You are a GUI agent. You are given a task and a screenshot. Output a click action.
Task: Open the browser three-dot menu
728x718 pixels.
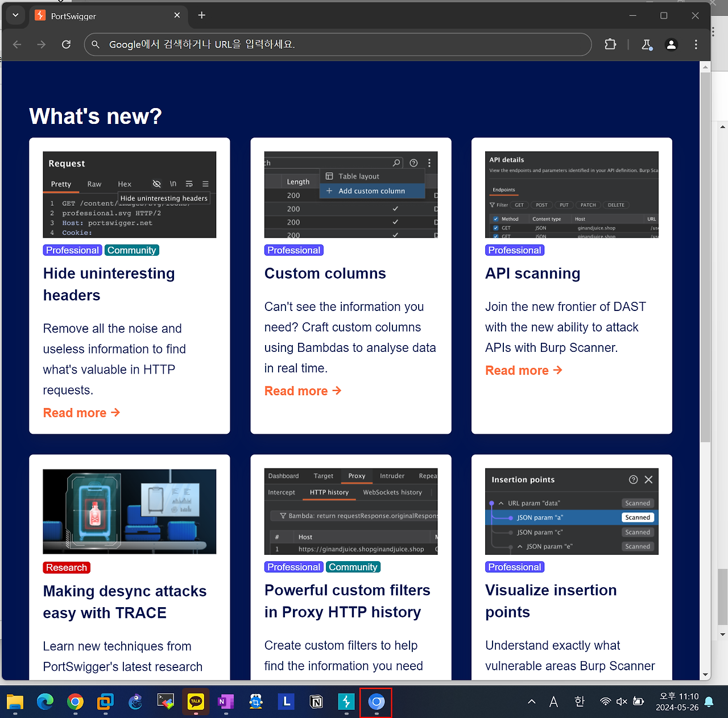coord(696,44)
